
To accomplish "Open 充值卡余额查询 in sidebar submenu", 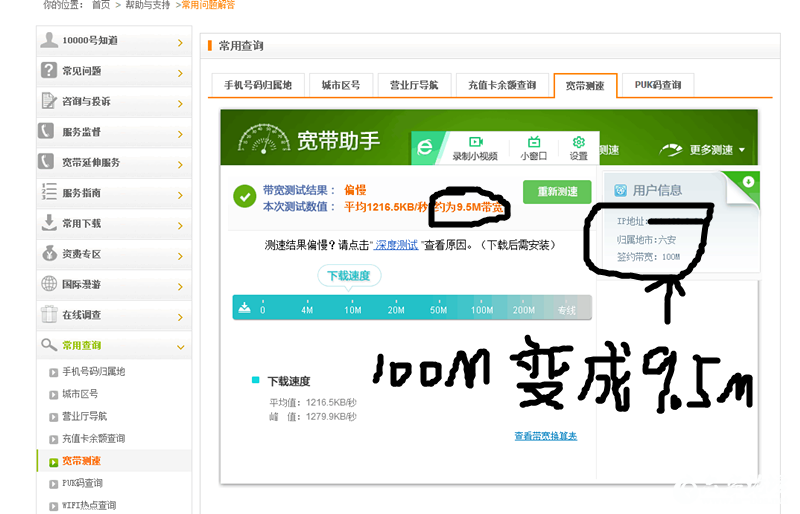I will pyautogui.click(x=93, y=438).
